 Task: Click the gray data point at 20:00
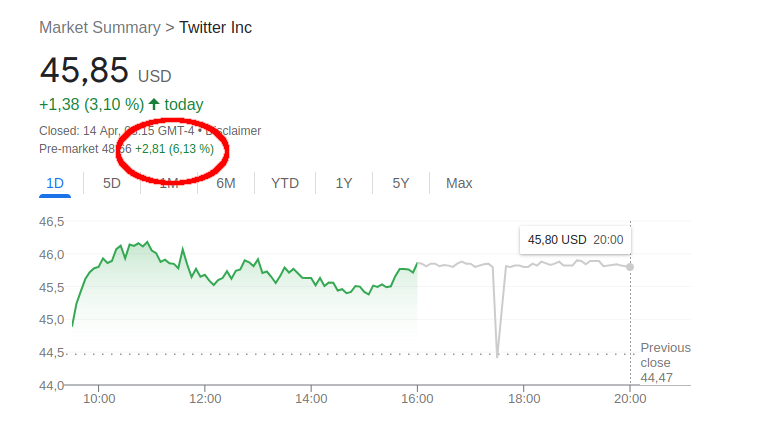(x=630, y=266)
